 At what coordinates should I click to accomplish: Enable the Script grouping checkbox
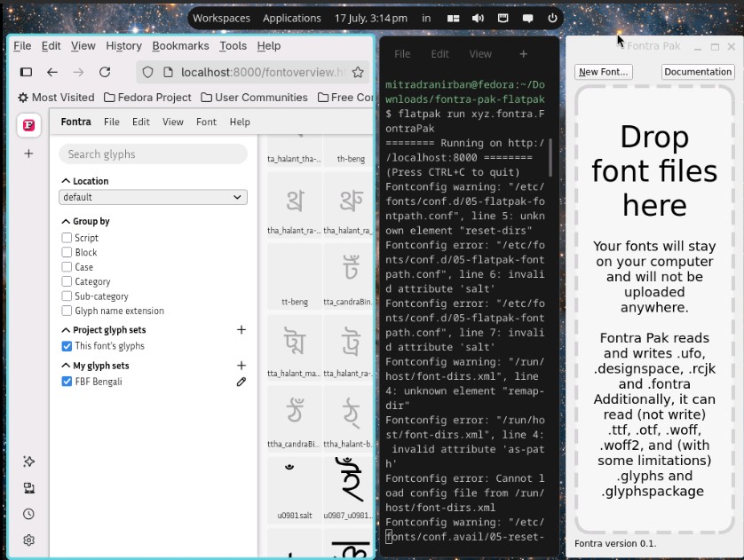(67, 238)
